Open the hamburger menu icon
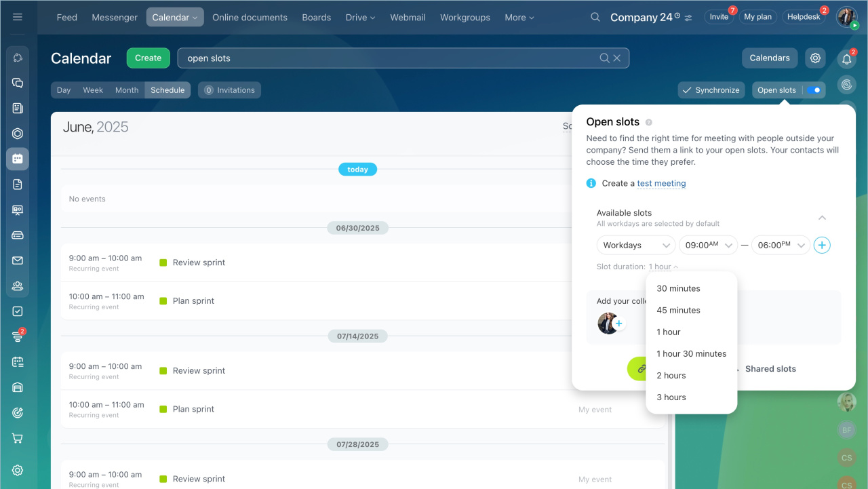This screenshot has width=868, height=489. click(x=18, y=17)
